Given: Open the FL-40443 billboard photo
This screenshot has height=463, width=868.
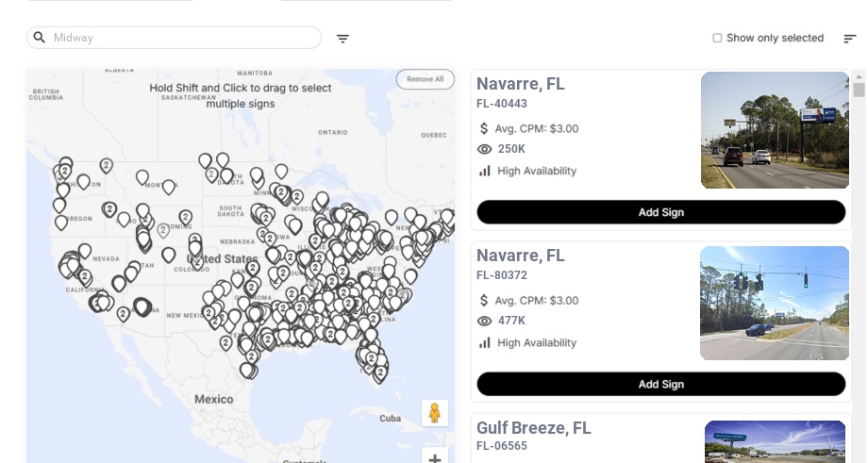Looking at the screenshot, I should tap(775, 130).
